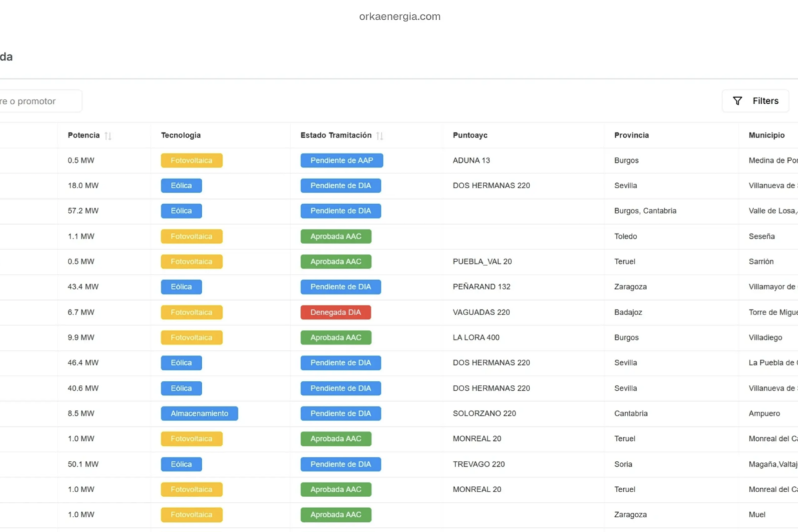798x532 pixels.
Task: Click the 1.1 MW power value
Action: click(81, 236)
